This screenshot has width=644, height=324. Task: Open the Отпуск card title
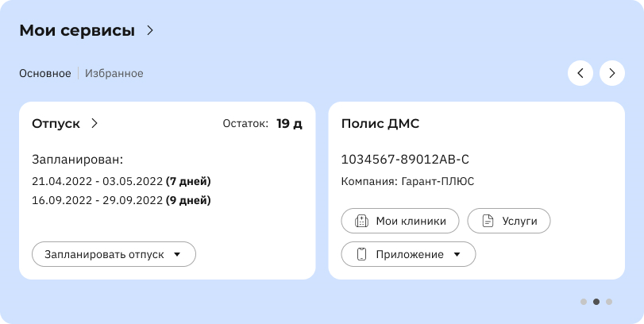[x=56, y=124]
